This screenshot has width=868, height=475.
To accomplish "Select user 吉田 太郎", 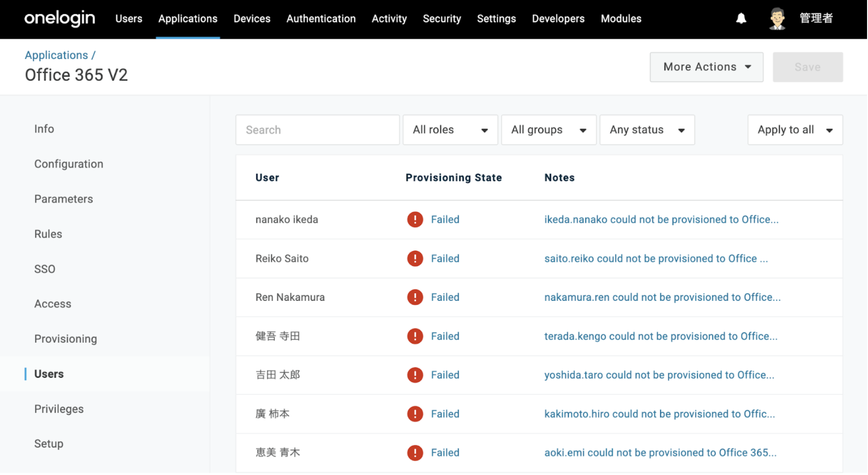I will point(278,375).
